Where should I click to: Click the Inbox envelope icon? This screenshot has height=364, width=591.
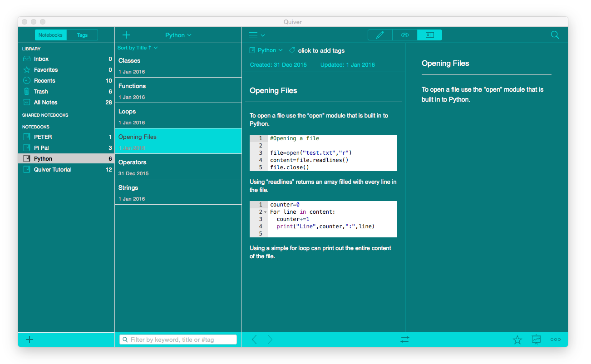tap(27, 59)
